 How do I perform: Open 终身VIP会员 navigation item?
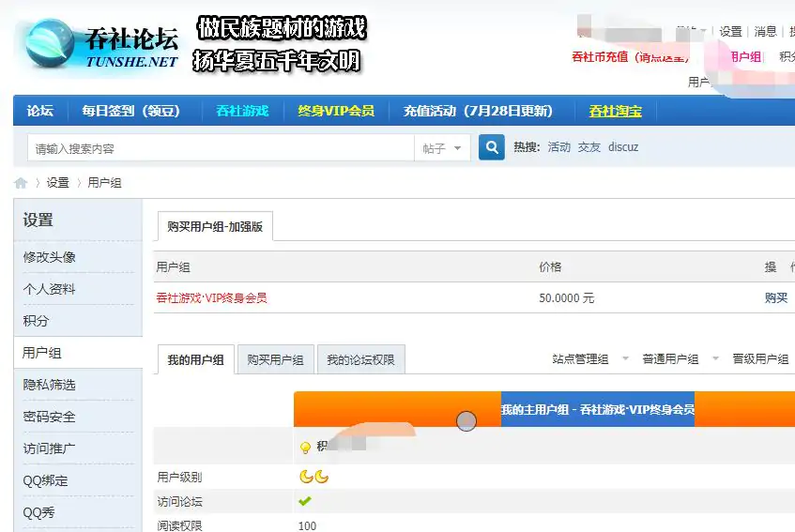(x=336, y=111)
